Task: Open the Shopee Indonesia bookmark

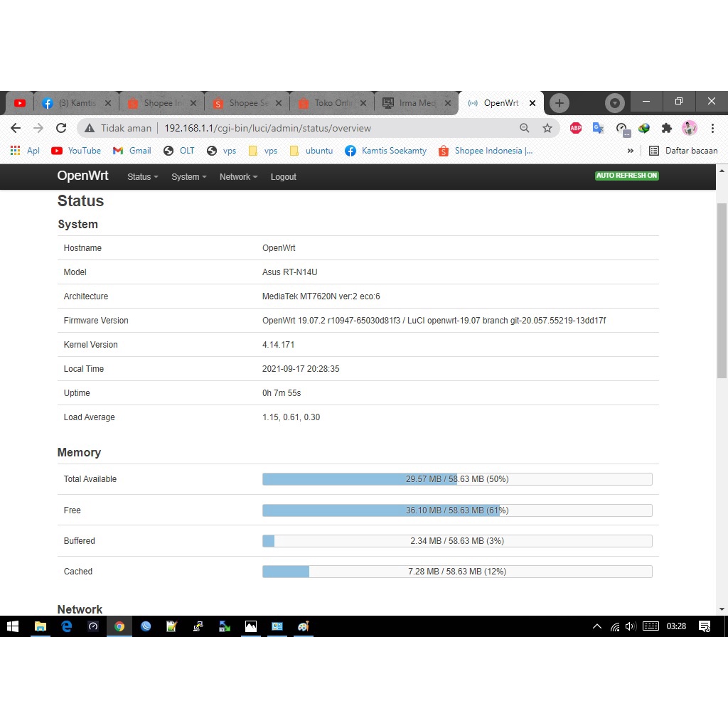Action: tap(486, 151)
